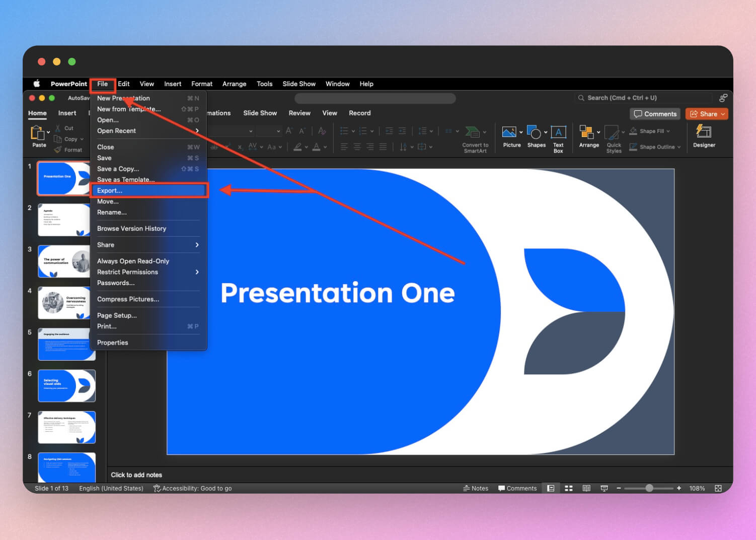
Task: Open the Slide Show ribbon tab
Action: tap(260, 113)
